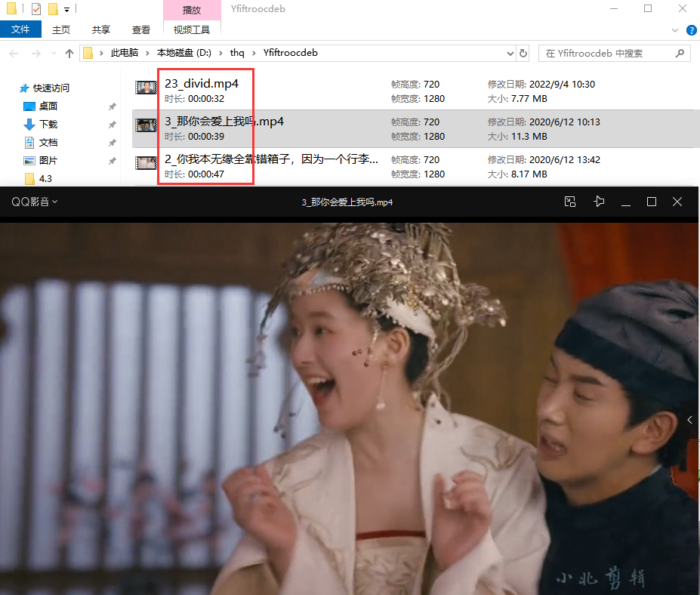
Task: Open the QQ影音 main menu dropdown
Action: pyautogui.click(x=35, y=202)
